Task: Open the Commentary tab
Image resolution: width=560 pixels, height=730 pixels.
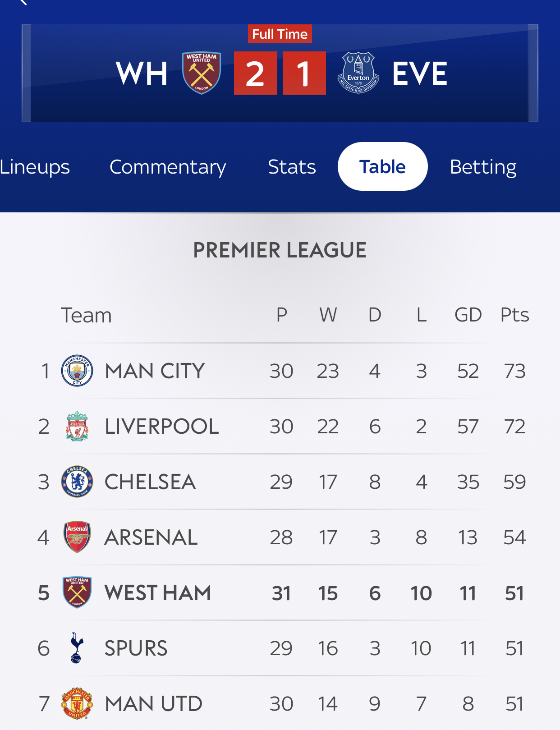Action: pyautogui.click(x=168, y=167)
